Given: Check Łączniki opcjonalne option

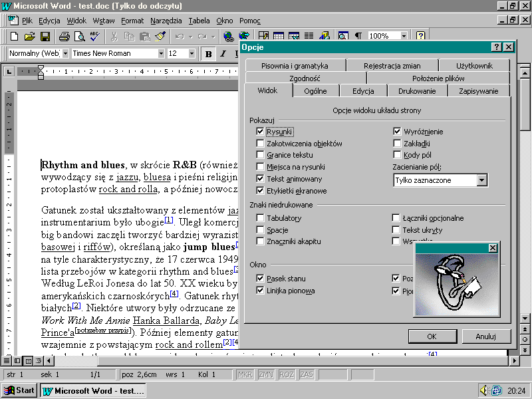Looking at the screenshot, I should [396, 218].
